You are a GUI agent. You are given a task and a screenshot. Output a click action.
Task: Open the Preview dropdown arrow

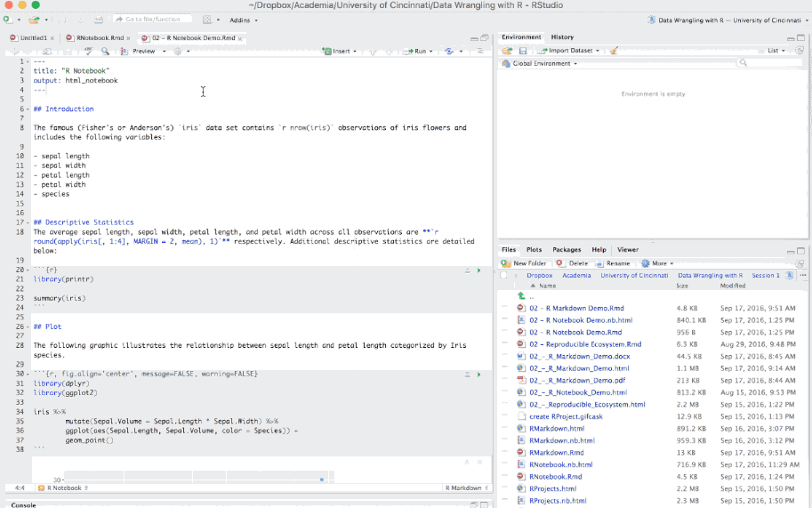(165, 52)
